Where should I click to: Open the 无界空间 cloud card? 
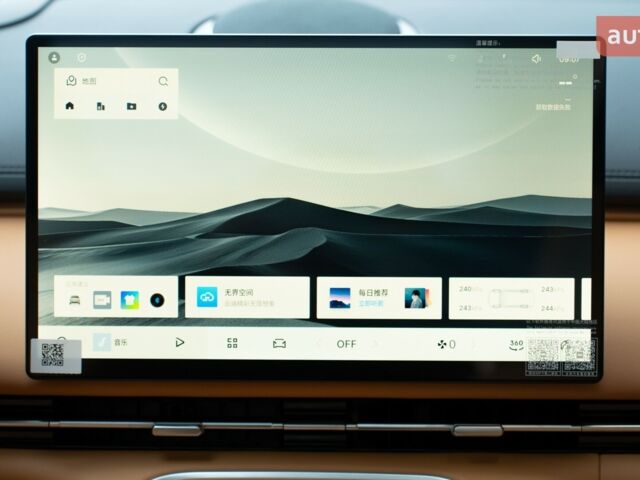coord(247,297)
